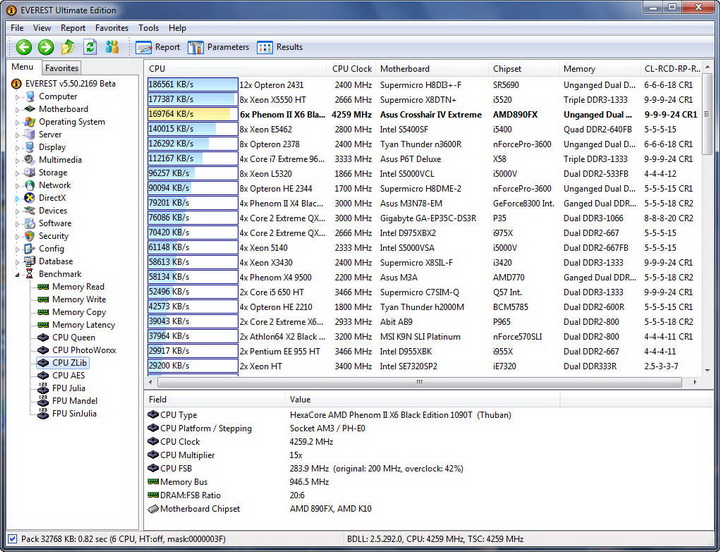Image resolution: width=720 pixels, height=552 pixels.
Task: Click the Benchmark hourglass icon
Action: tap(30, 274)
